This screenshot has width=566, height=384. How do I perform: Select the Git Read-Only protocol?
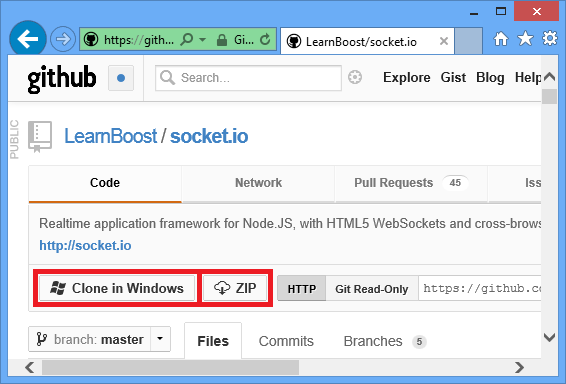tap(371, 289)
